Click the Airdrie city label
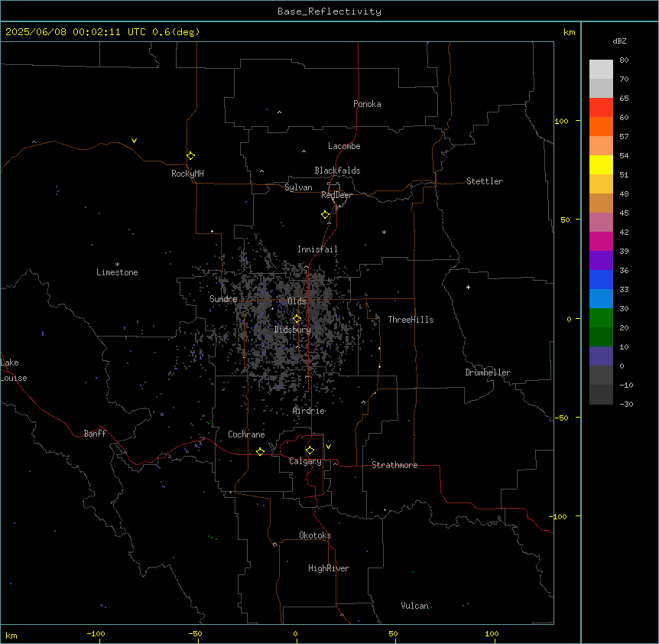Viewport: 659px width, 644px height. point(309,411)
